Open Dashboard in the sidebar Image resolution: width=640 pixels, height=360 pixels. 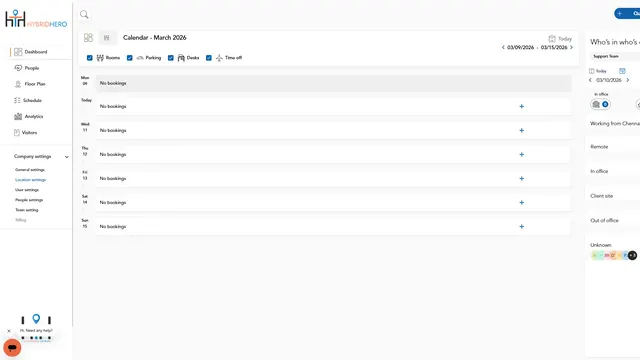[31, 52]
